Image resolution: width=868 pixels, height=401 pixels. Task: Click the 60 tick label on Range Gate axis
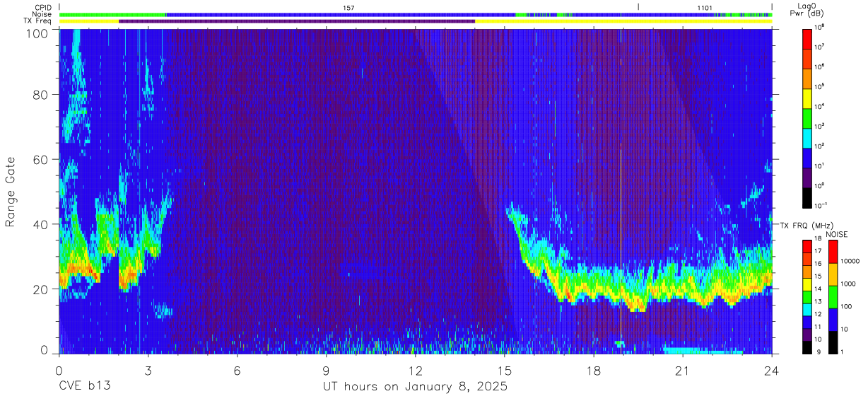pos(40,159)
